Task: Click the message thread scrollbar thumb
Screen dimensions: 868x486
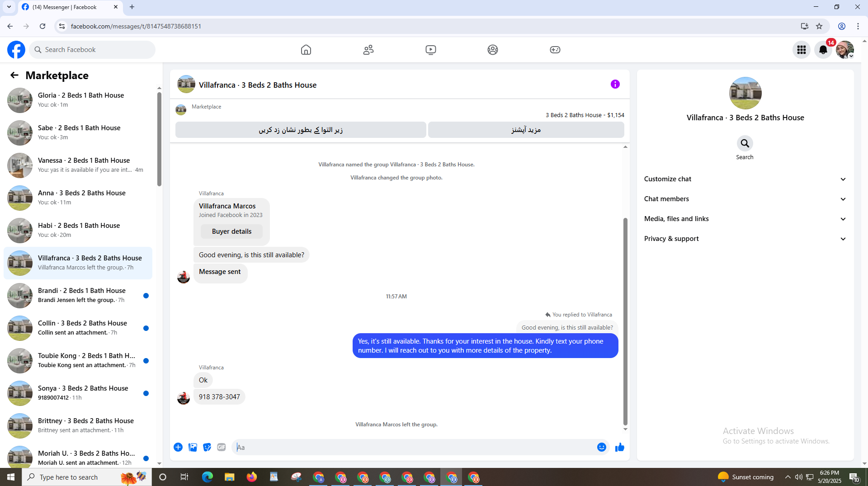Action: (x=625, y=322)
